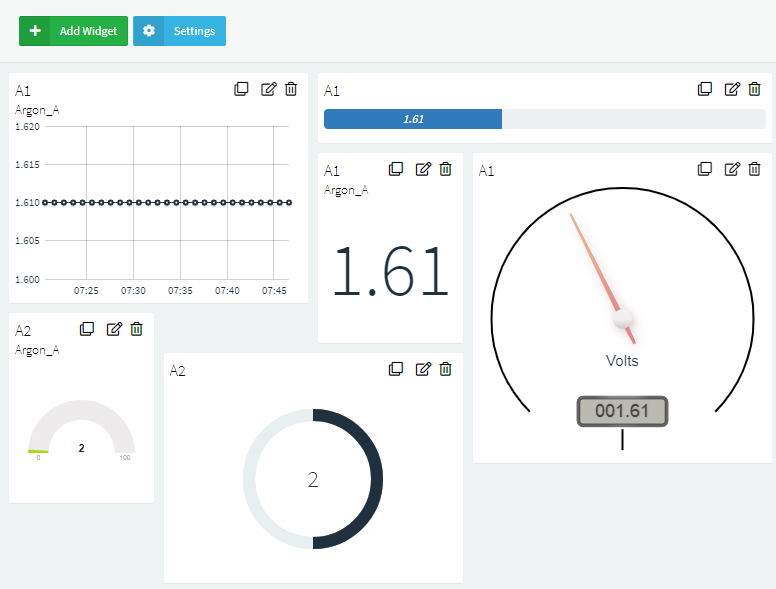Screen dimensions: 776x589
Task: Duplicate the A1 progress bar widget
Action: coord(705,89)
